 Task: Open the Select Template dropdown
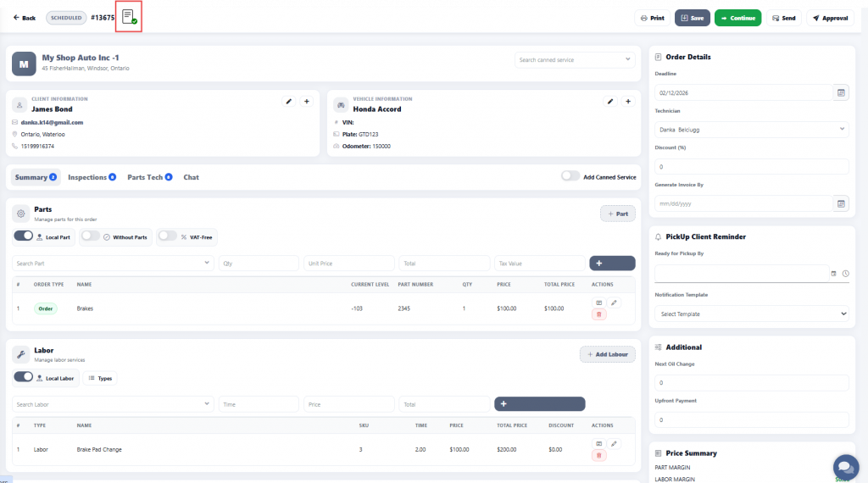(x=752, y=314)
